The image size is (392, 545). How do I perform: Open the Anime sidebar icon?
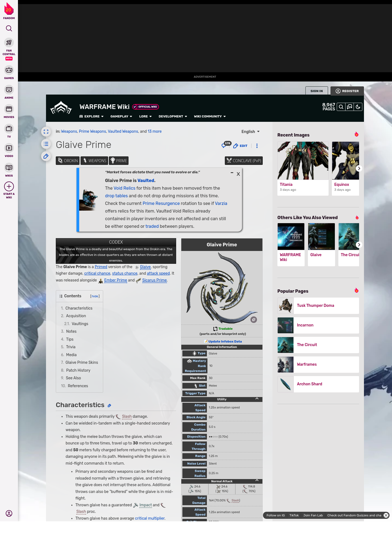(9, 90)
